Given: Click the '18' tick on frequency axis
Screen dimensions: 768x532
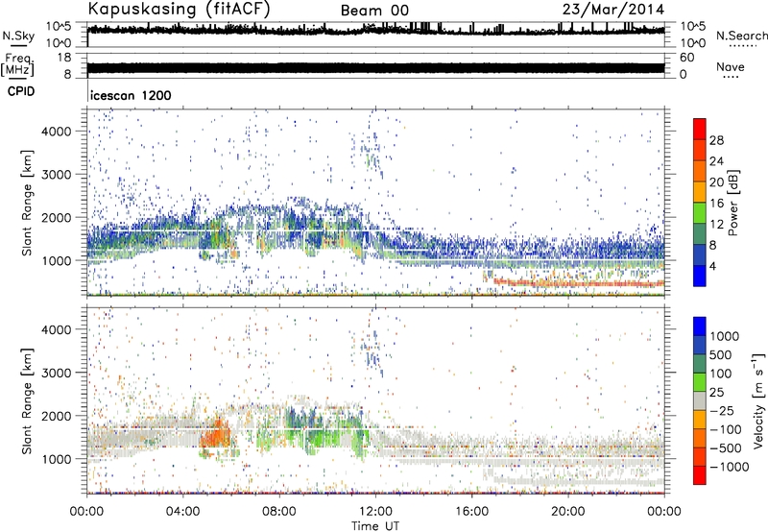Looking at the screenshot, I should pyautogui.click(x=63, y=58).
